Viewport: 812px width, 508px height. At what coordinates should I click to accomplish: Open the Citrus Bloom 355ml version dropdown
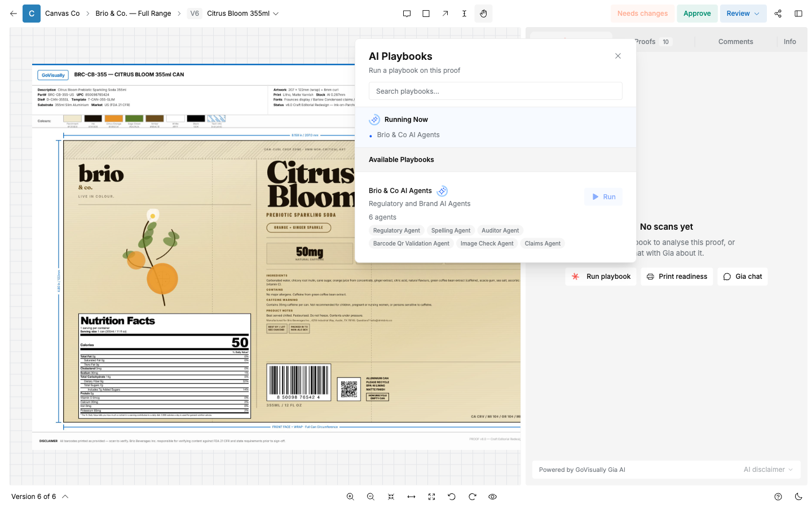tap(242, 14)
